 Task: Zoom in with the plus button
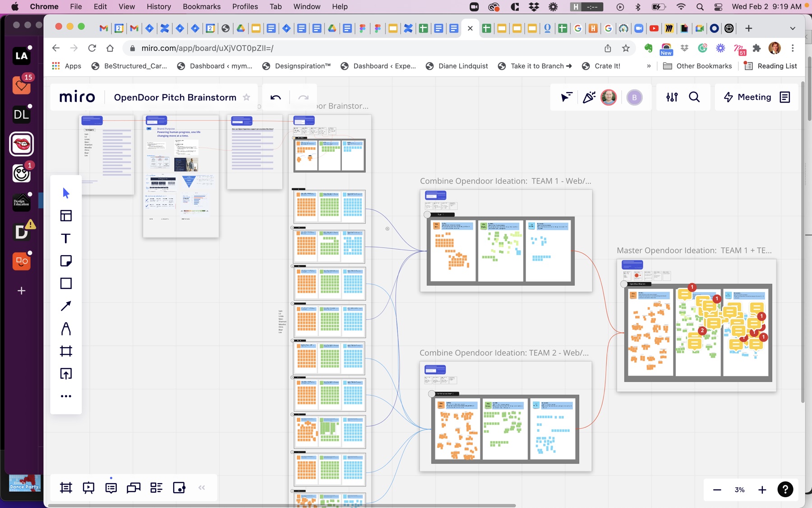tap(762, 490)
